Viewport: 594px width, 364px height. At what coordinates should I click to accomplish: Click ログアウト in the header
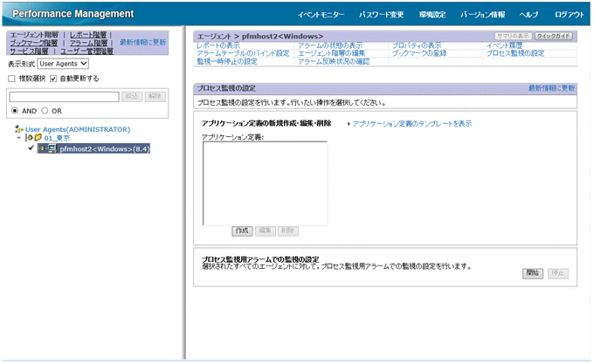[570, 15]
